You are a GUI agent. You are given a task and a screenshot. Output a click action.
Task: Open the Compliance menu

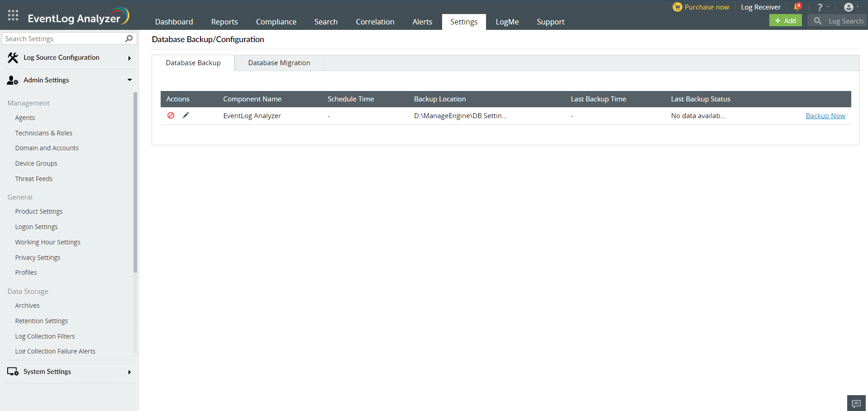pyautogui.click(x=276, y=21)
